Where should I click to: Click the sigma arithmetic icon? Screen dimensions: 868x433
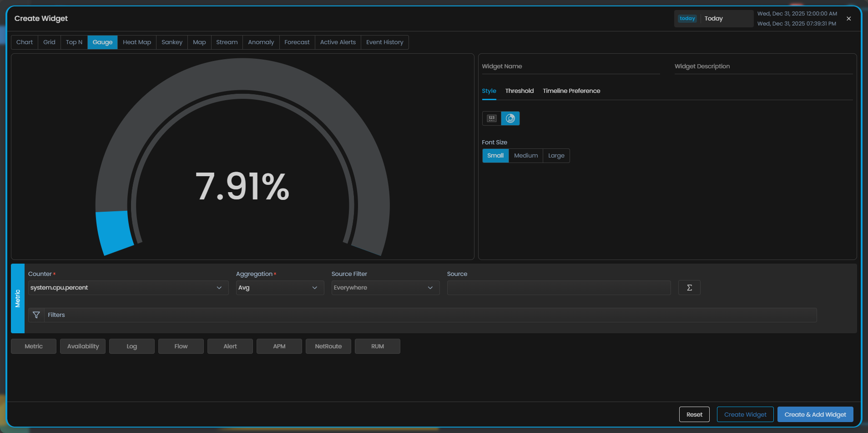[x=689, y=288]
